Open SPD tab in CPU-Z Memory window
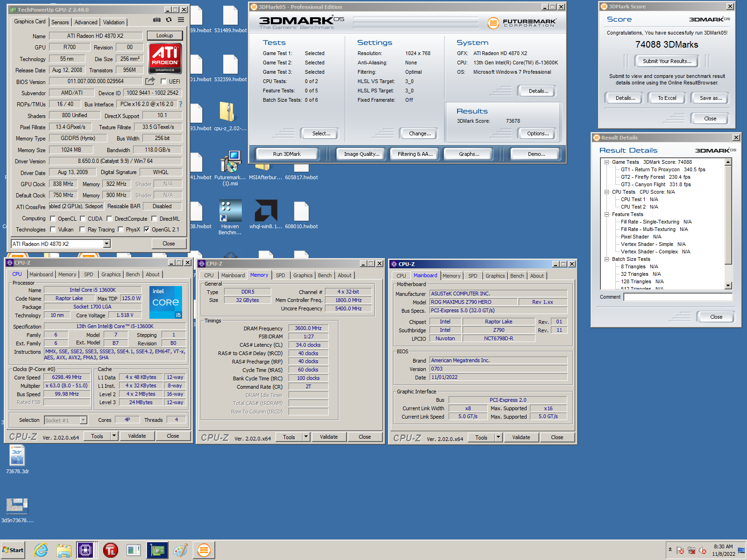This screenshot has height=560, width=747. (280, 275)
